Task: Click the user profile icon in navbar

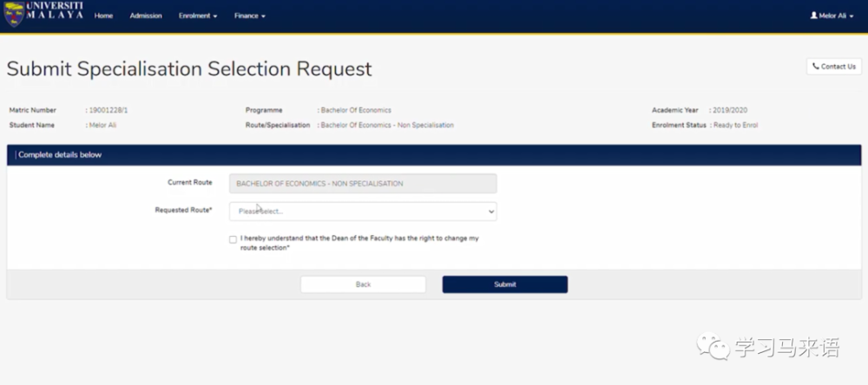Action: click(x=813, y=16)
